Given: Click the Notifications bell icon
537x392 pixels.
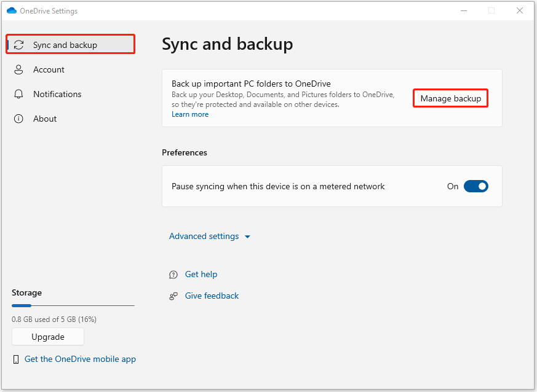Looking at the screenshot, I should pyautogui.click(x=18, y=94).
